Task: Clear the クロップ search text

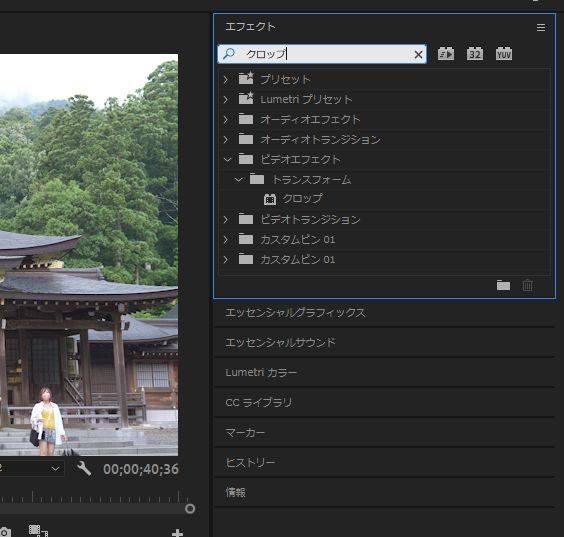Action: click(x=418, y=55)
